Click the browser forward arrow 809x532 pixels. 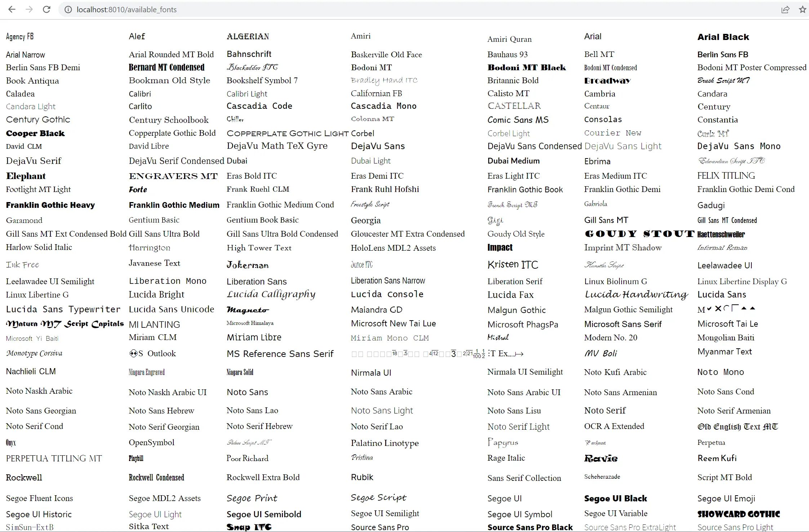29,9
